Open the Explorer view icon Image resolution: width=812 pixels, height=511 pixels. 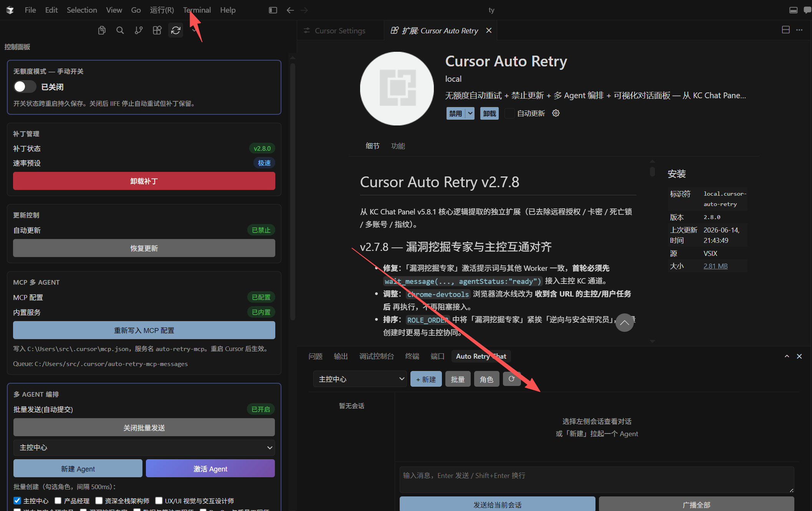[102, 30]
